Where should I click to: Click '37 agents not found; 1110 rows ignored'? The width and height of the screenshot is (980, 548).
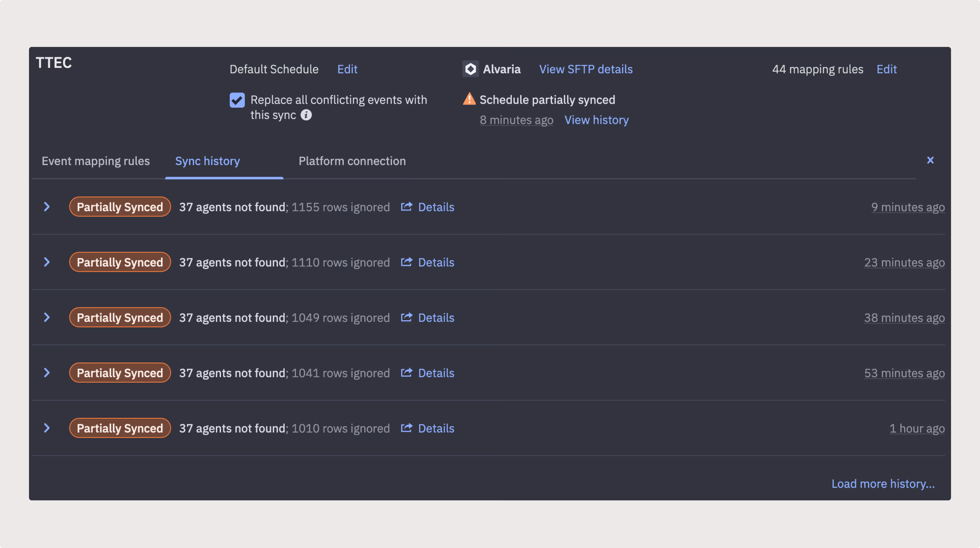tap(285, 262)
